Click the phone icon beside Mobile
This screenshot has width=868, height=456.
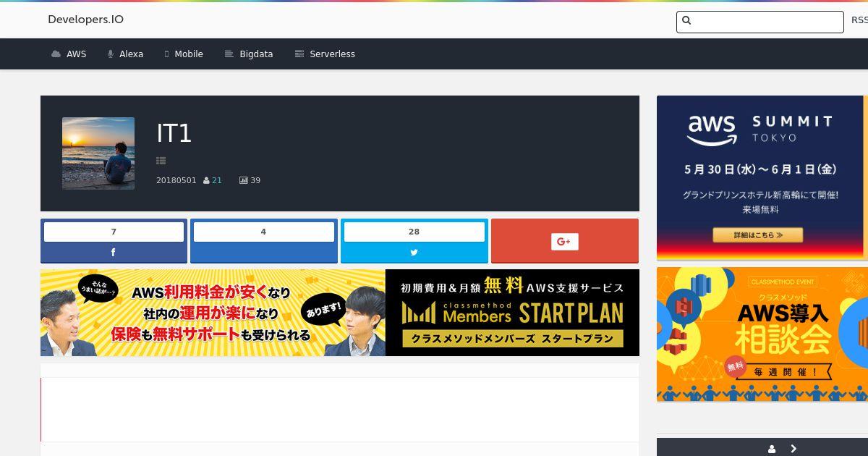coord(166,54)
